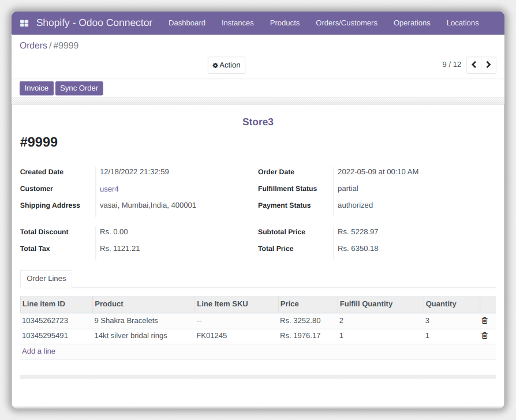Click the Store3 heading

click(257, 122)
